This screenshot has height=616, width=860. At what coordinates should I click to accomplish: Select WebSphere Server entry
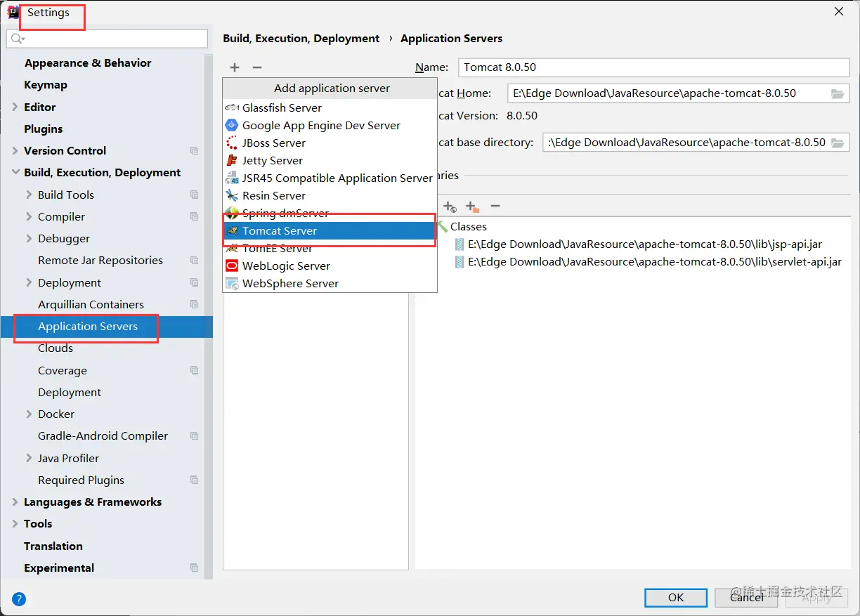point(330,283)
